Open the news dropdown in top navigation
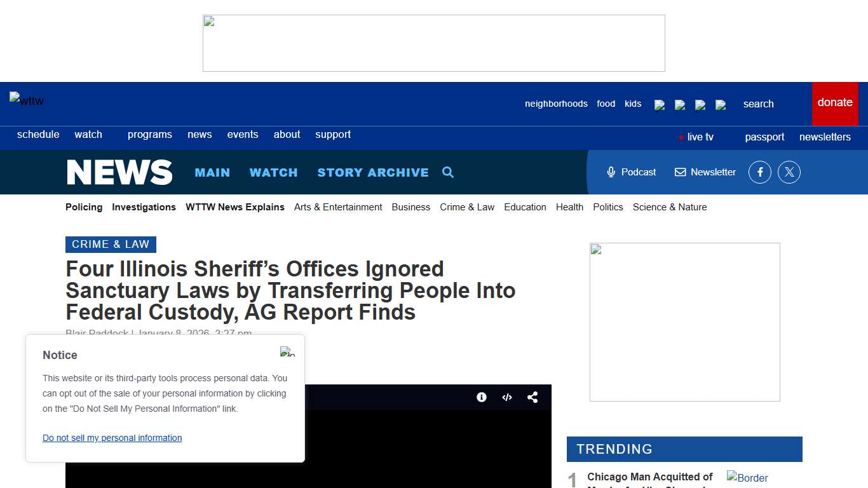Image resolution: width=868 pixels, height=488 pixels. [x=200, y=134]
